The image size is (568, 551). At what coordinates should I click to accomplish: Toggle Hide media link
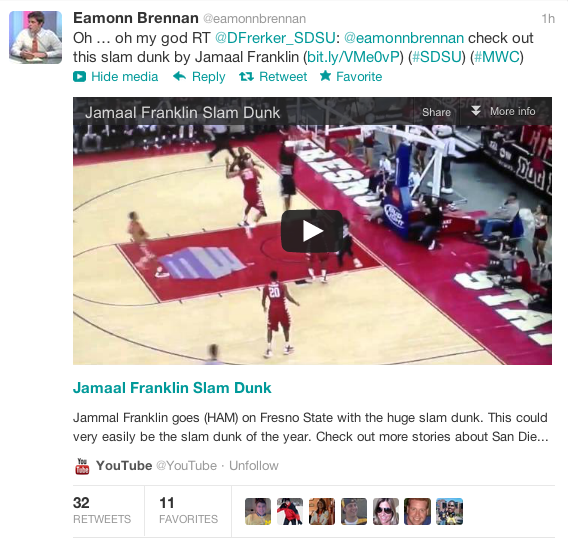[124, 77]
